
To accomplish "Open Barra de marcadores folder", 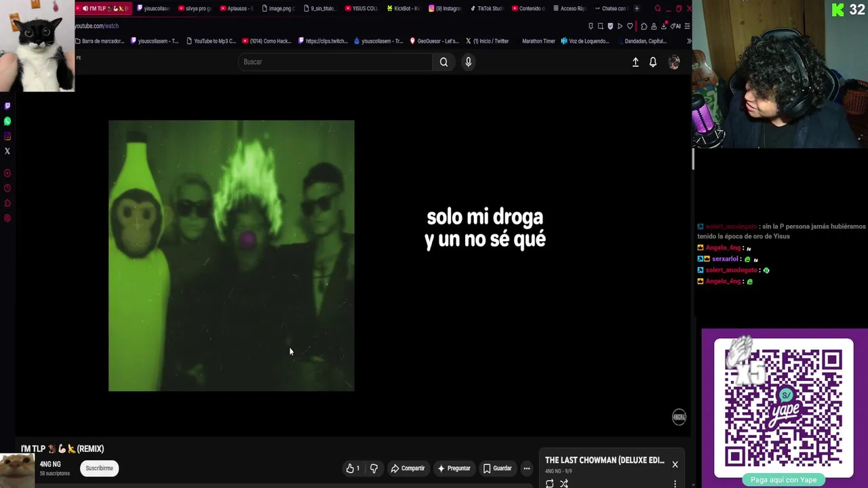I will [x=100, y=41].
